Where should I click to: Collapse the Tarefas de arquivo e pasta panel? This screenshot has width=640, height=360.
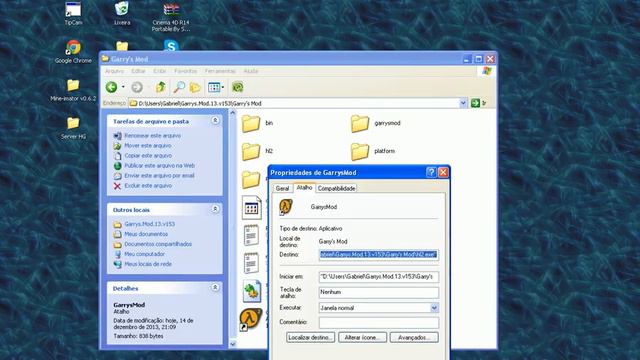click(x=215, y=120)
